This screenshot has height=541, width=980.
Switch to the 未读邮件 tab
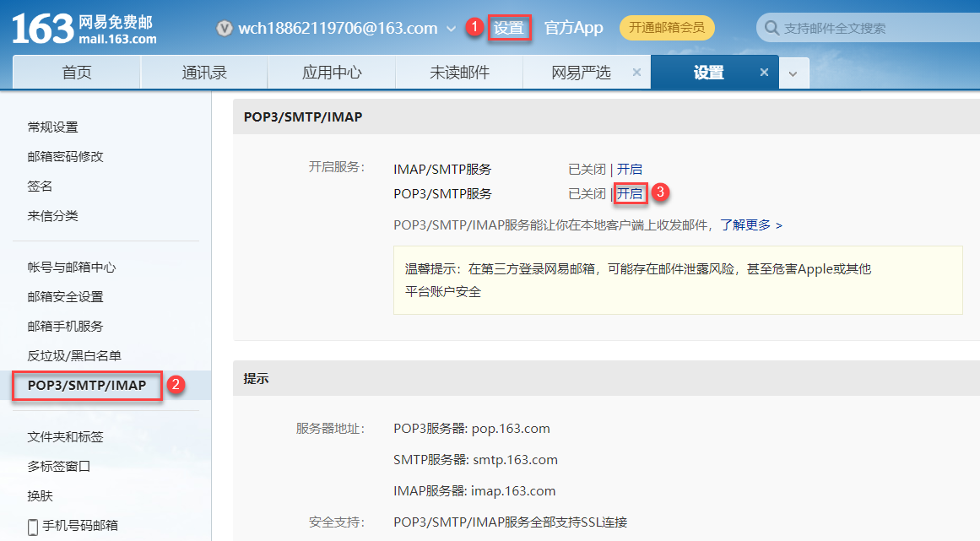pos(459,73)
